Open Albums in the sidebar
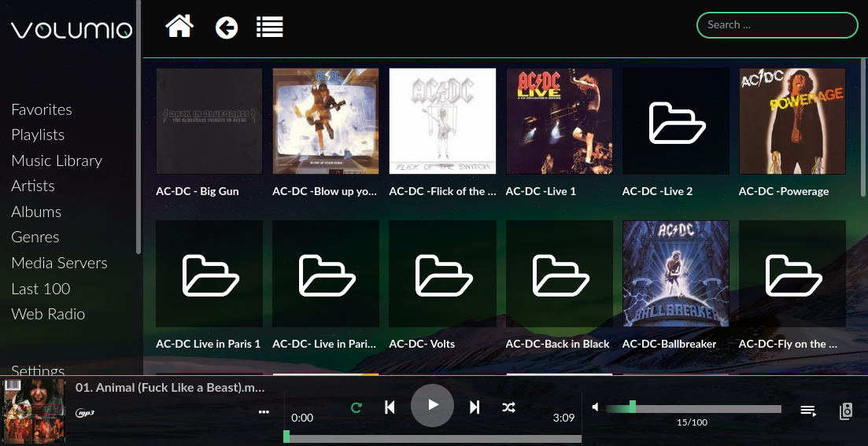The height and width of the screenshot is (446, 868). (36, 212)
